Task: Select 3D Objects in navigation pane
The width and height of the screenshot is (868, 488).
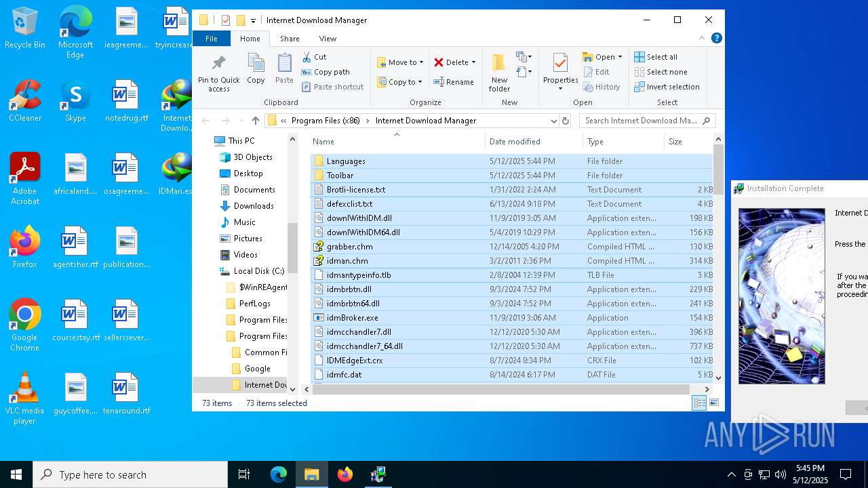Action: coord(253,157)
